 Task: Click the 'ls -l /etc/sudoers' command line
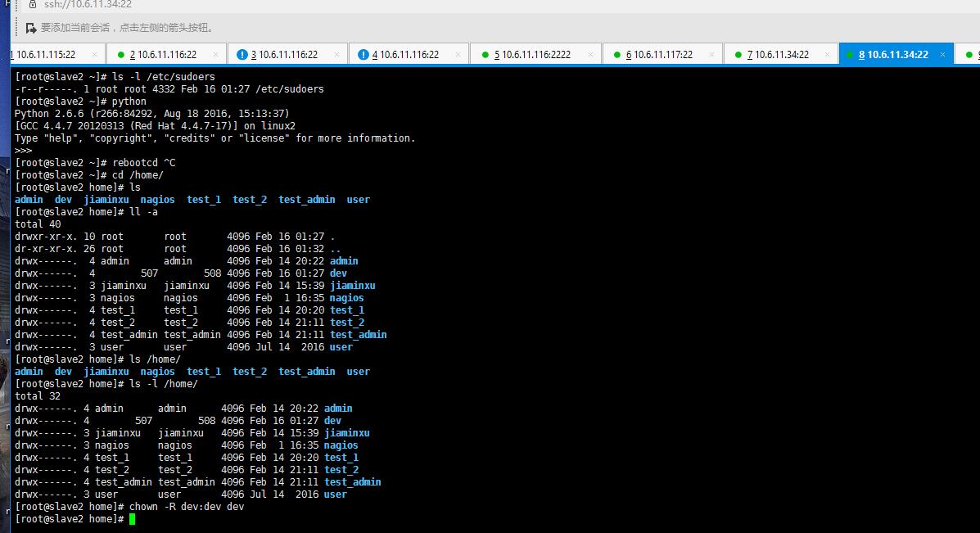[x=115, y=77]
